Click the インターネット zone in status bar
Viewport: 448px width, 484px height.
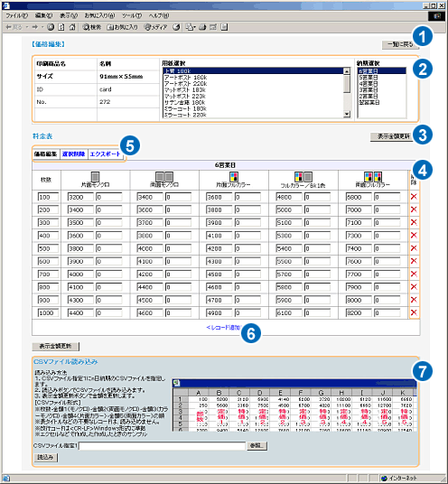399,479
